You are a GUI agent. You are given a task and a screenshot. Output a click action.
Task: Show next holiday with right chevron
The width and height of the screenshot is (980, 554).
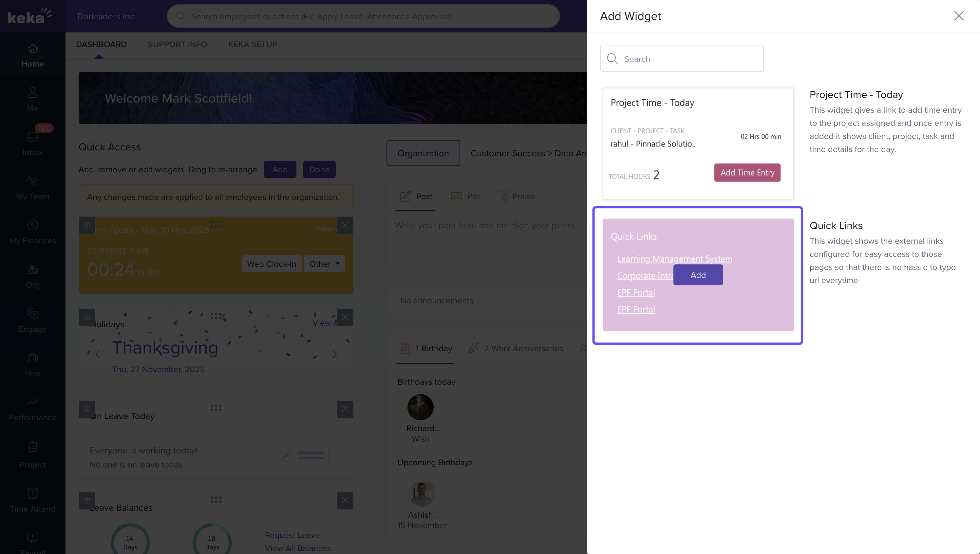click(x=334, y=354)
